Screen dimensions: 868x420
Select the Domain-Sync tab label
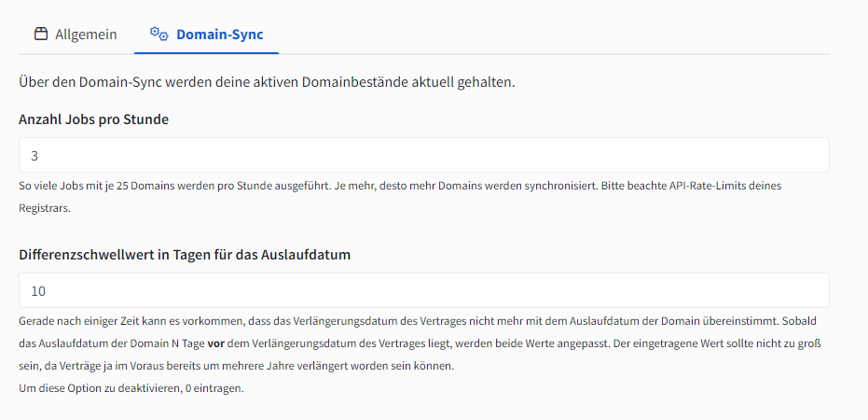click(219, 35)
